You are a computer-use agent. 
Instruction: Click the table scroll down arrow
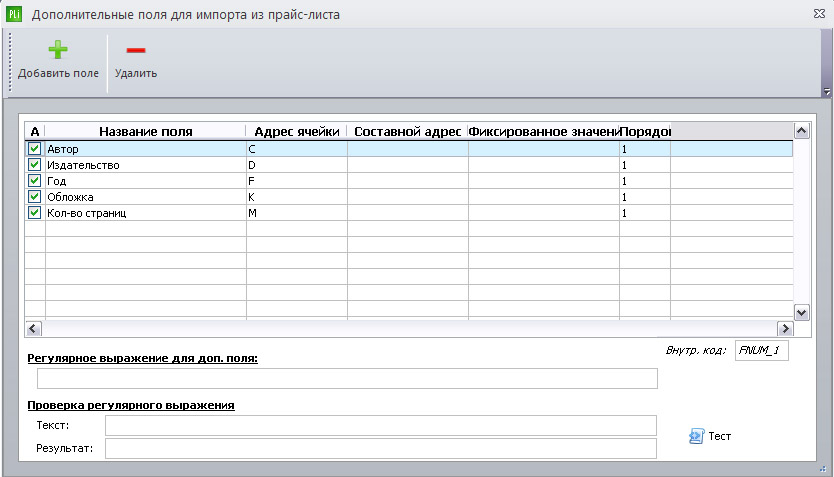click(802, 312)
